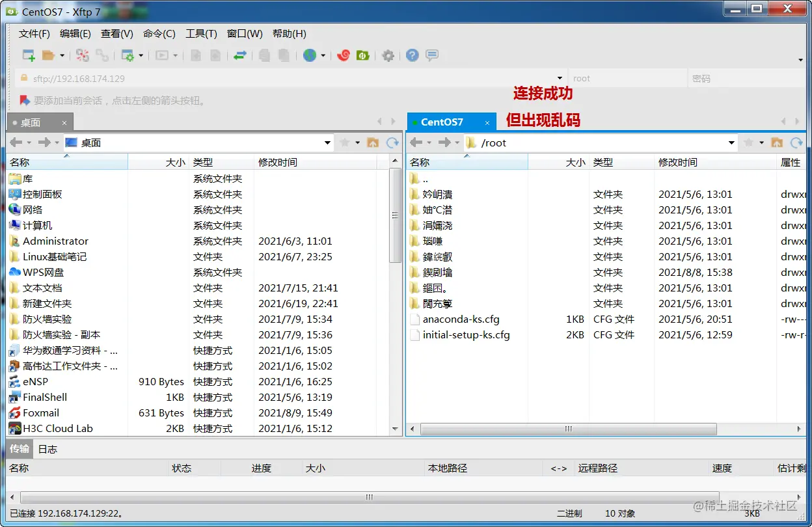This screenshot has height=527, width=812.
Task: Click the session bookmark flag icon
Action: [25, 100]
